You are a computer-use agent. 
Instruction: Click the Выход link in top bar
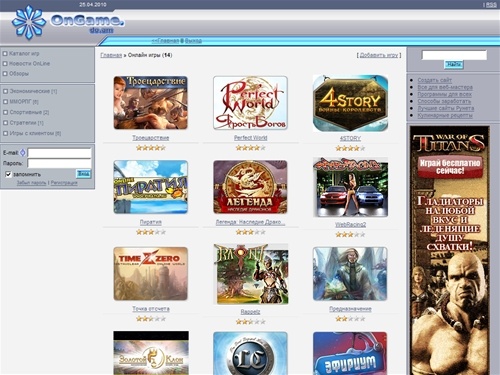click(193, 41)
